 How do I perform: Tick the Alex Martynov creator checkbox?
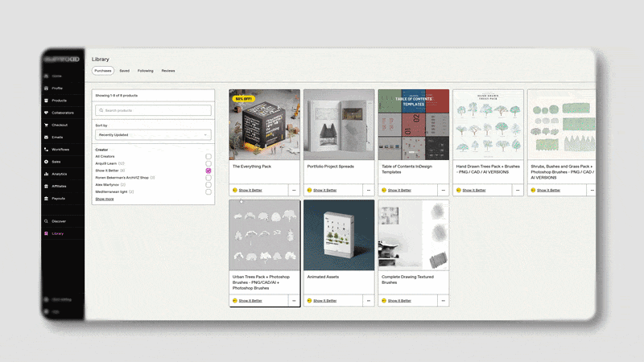click(x=208, y=185)
